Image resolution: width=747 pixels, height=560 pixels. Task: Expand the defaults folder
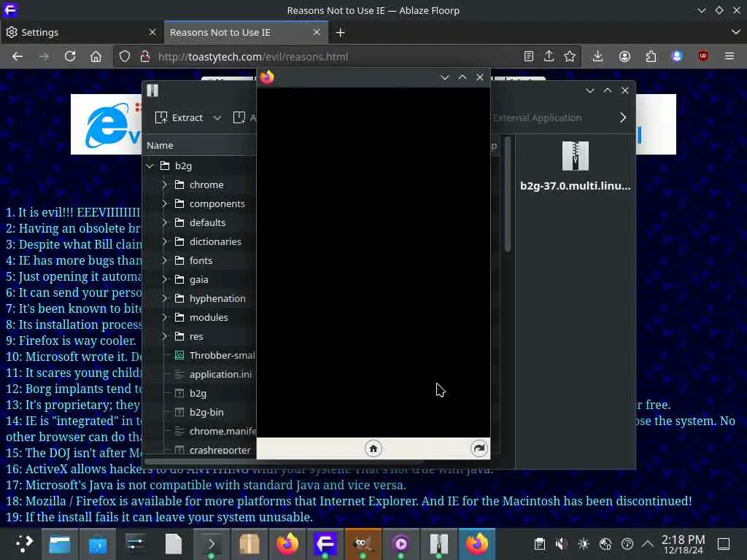pyautogui.click(x=164, y=222)
